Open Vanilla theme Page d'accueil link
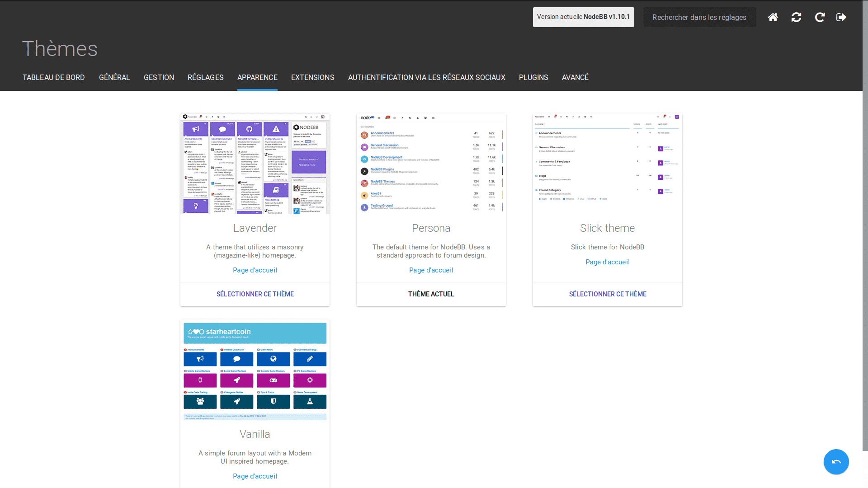This screenshot has height=488, width=868. [255, 476]
